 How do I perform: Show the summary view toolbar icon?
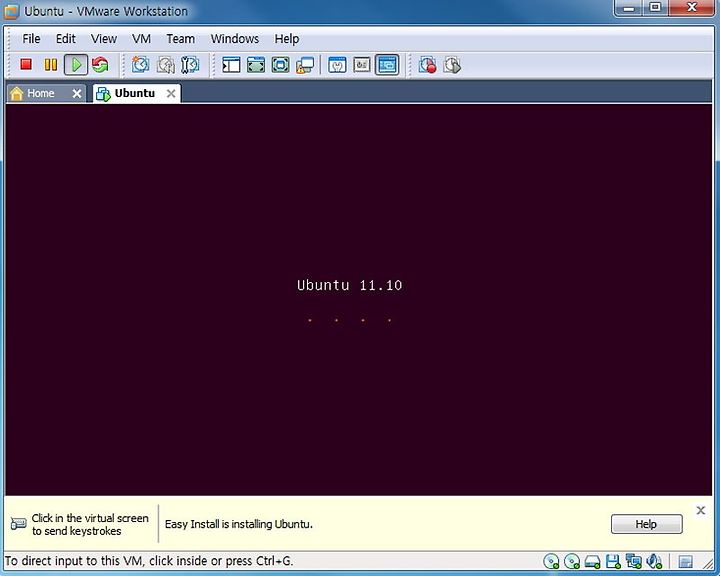(x=338, y=65)
